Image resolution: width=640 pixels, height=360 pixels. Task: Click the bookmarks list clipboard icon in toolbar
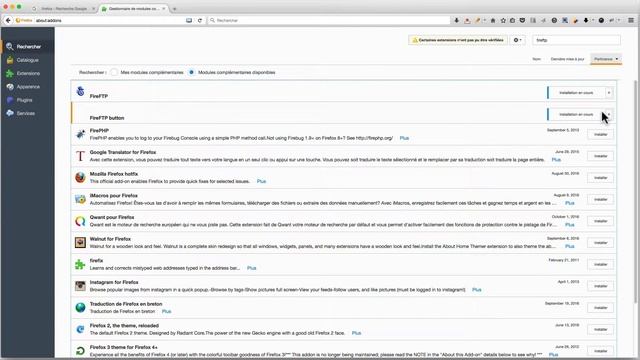512,20
